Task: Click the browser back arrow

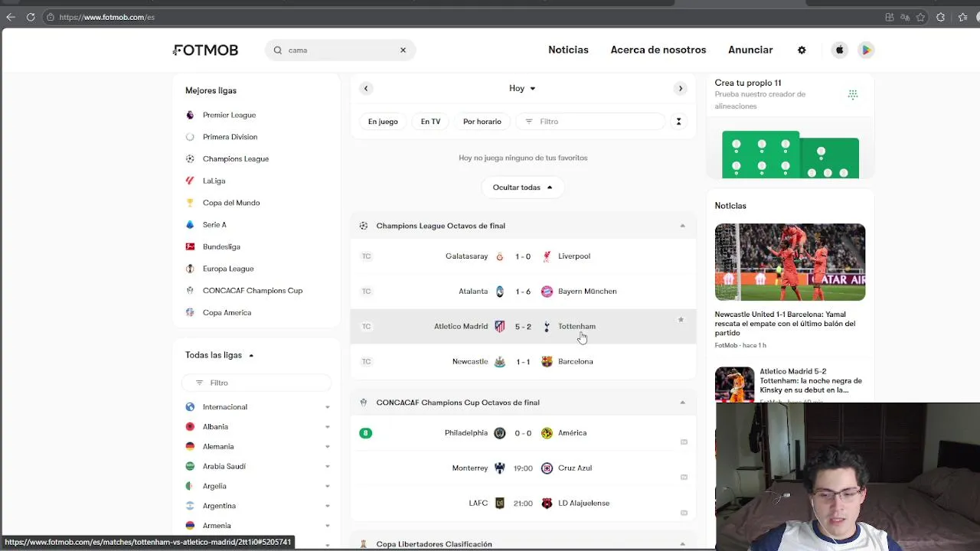Action: pos(11,17)
